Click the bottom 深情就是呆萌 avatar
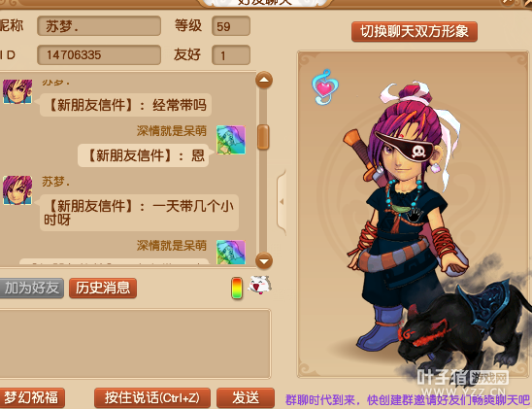 (231, 253)
